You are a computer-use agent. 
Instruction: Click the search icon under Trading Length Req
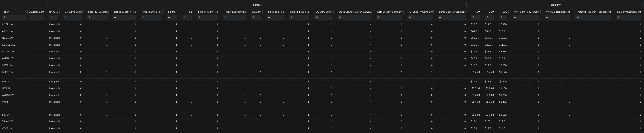point(226,17)
